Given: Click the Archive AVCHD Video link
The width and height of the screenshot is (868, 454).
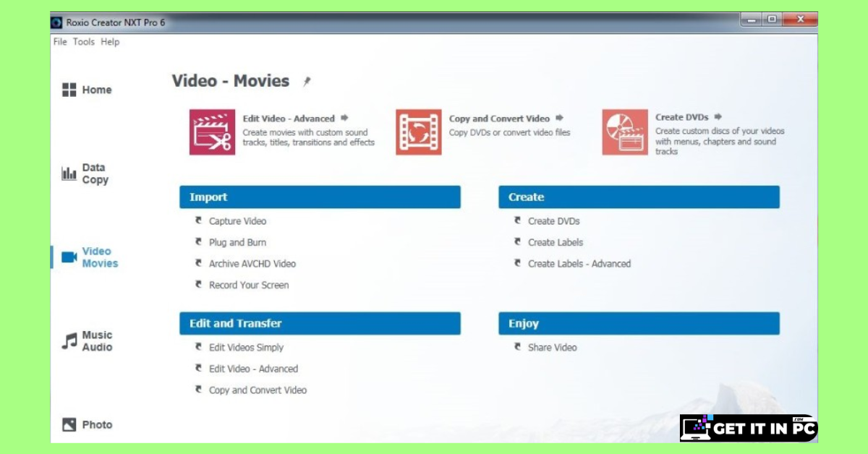Looking at the screenshot, I should click(252, 264).
